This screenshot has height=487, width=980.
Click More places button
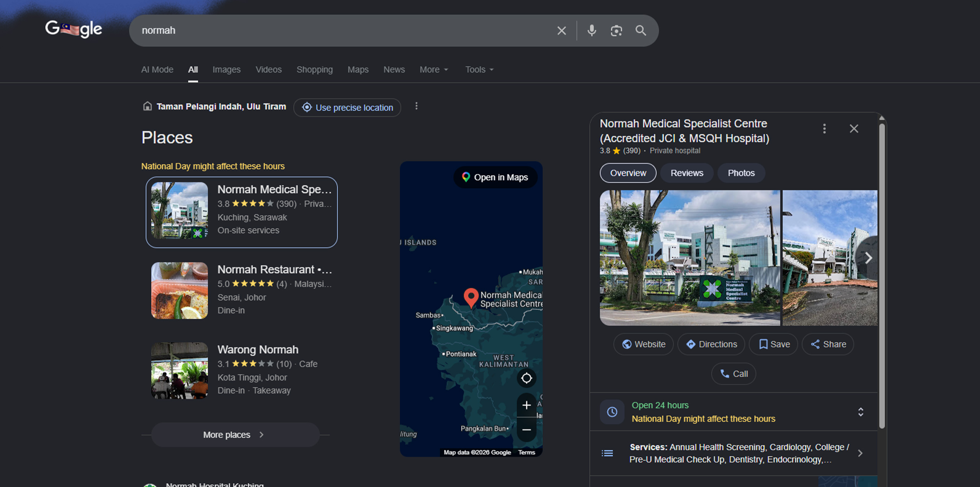(x=235, y=435)
